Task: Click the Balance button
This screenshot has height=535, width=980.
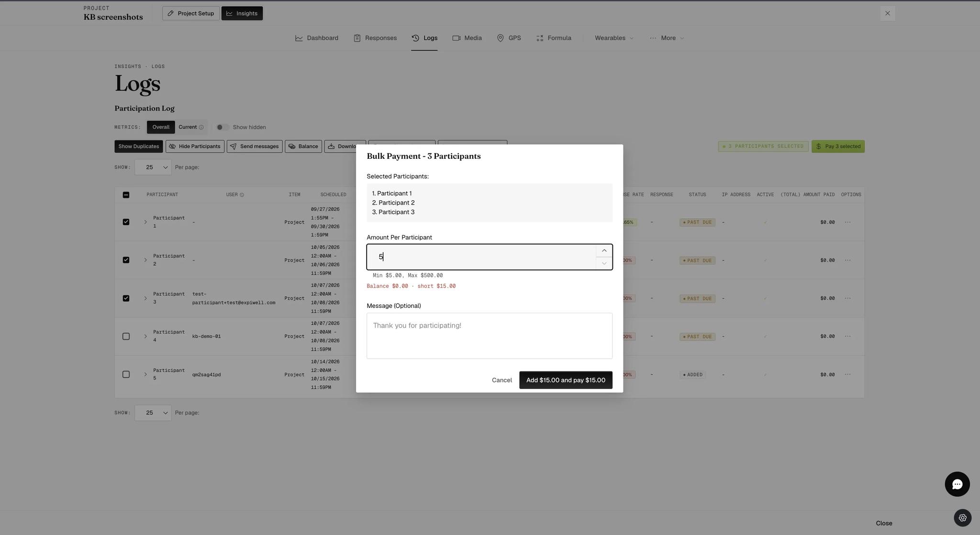Action: coord(303,146)
